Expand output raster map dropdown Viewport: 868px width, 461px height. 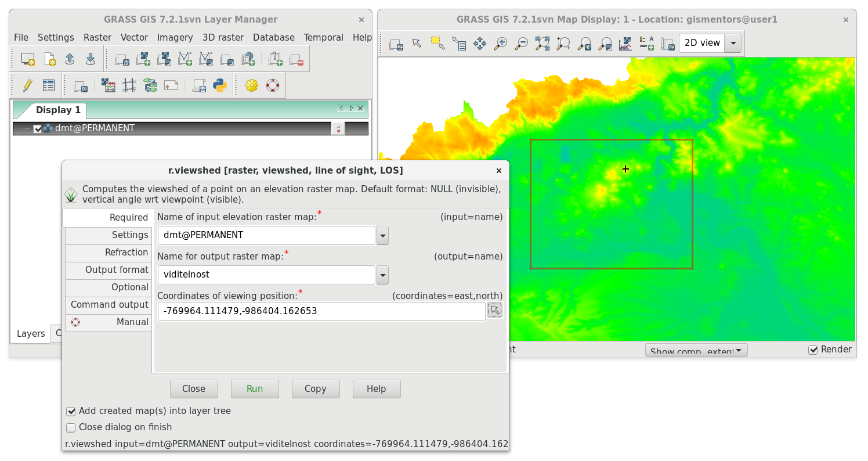[x=382, y=275]
